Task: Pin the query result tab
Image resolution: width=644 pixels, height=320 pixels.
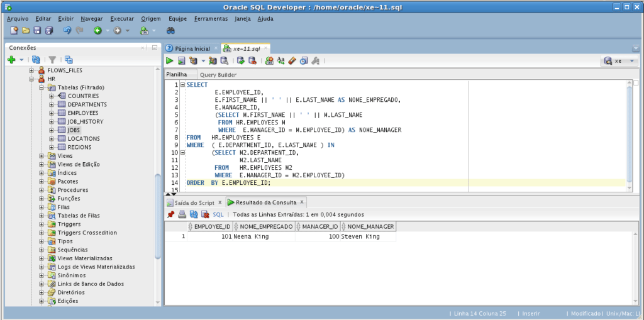Action: [170, 214]
